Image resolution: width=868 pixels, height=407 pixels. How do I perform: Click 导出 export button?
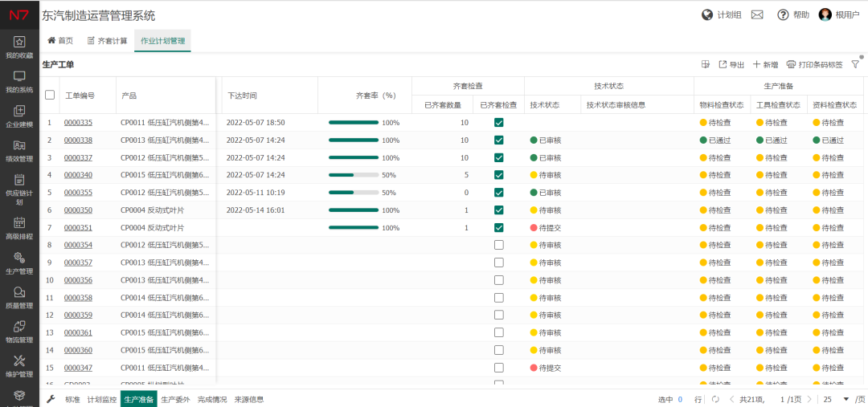(x=731, y=65)
